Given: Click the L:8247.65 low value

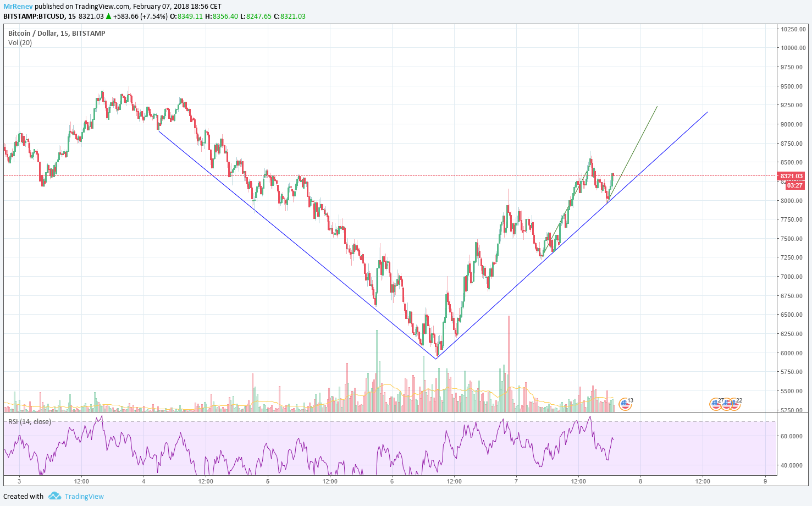Looking at the screenshot, I should [256, 16].
